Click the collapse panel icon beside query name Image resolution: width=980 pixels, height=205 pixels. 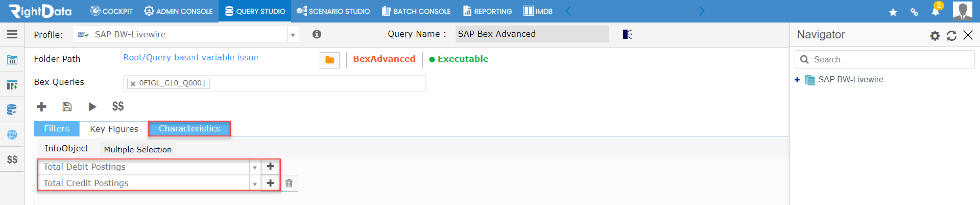coord(628,34)
